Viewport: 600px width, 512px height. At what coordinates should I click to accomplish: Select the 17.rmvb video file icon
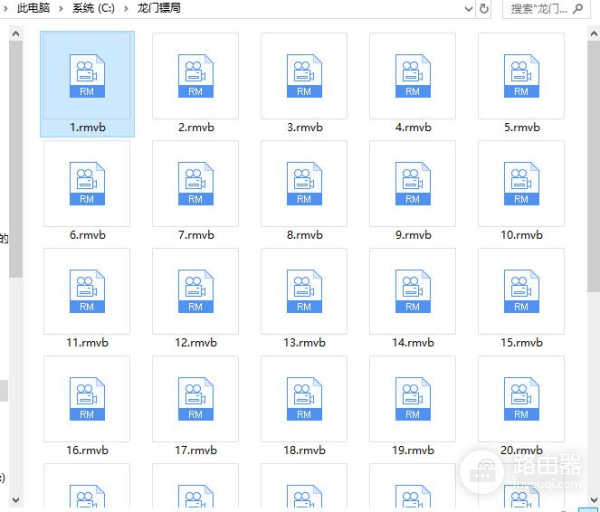click(196, 399)
